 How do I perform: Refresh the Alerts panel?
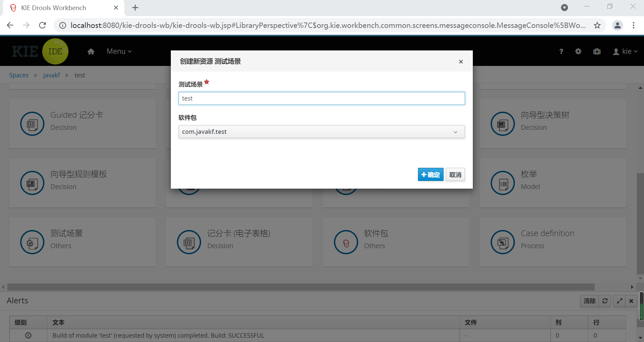605,301
